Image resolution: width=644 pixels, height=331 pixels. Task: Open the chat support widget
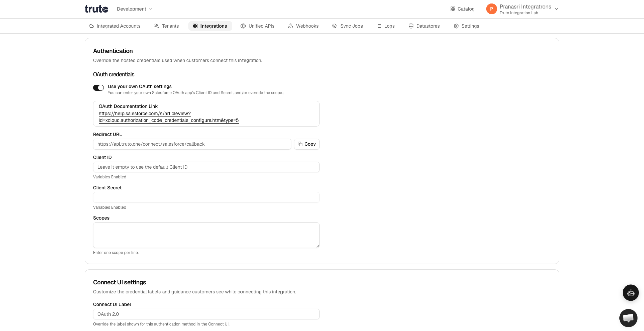(x=628, y=318)
